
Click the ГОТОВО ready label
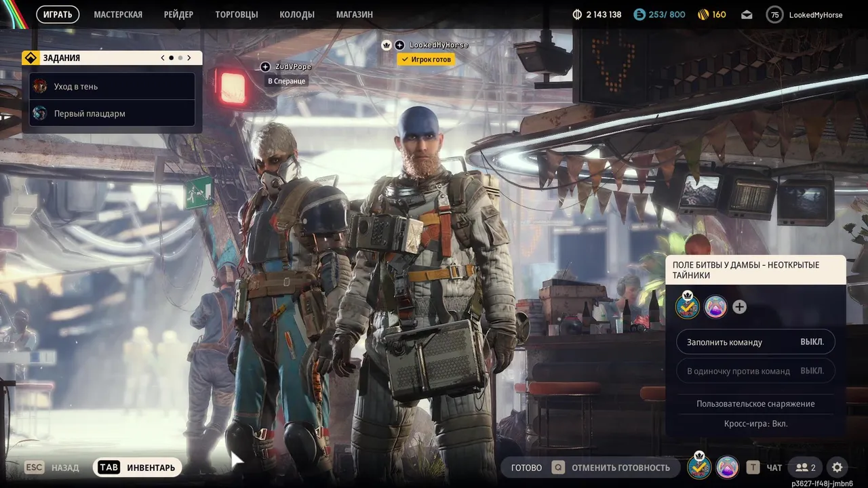tap(526, 468)
